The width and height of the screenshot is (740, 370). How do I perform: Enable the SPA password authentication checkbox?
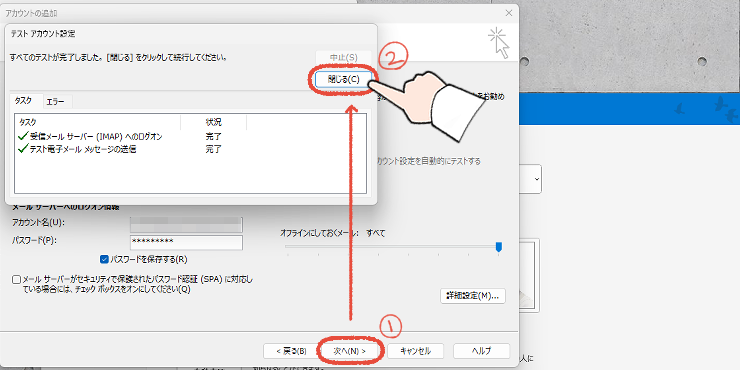tap(17, 279)
